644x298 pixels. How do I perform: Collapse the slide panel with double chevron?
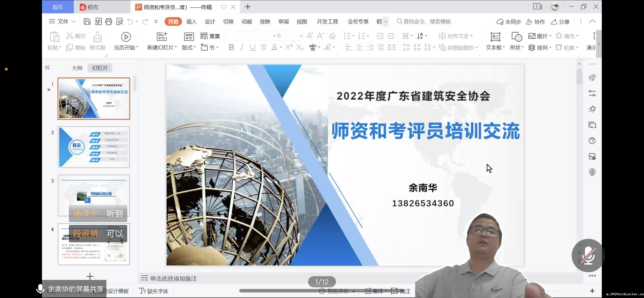click(47, 68)
